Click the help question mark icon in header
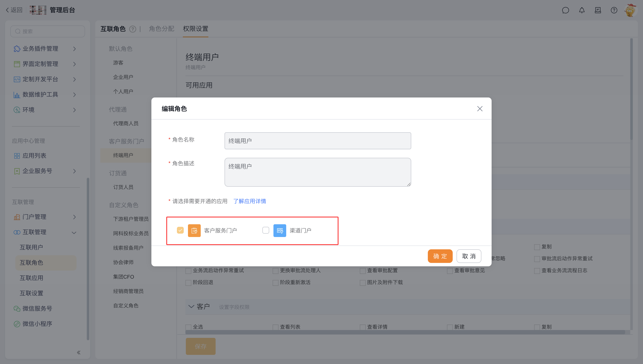Viewport: 643px width, 364px height. coord(614,10)
